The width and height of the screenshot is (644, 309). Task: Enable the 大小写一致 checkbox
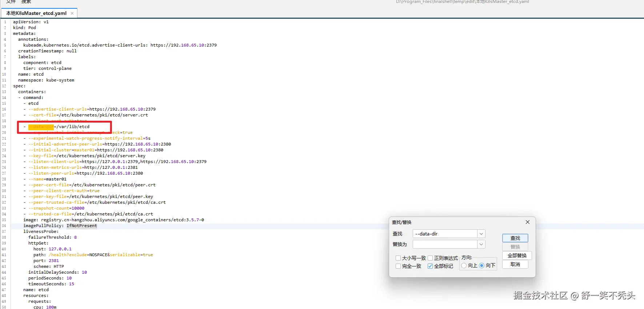(x=398, y=258)
